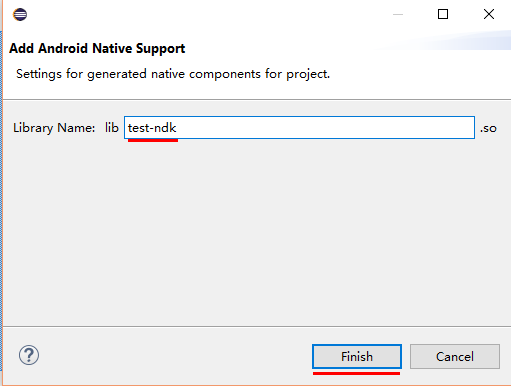
Task: Click the .so suffix label
Action: click(x=488, y=128)
